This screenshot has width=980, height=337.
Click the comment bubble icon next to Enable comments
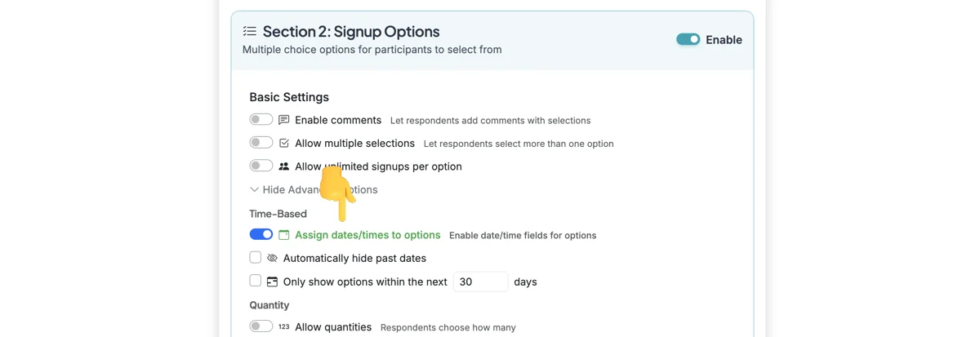[284, 120]
